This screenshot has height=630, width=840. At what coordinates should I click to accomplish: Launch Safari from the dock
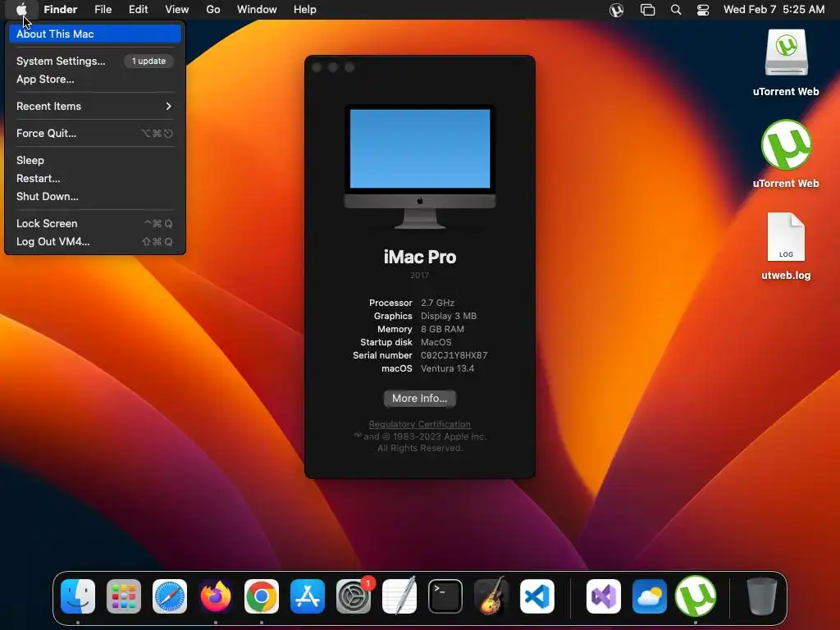tap(170, 596)
